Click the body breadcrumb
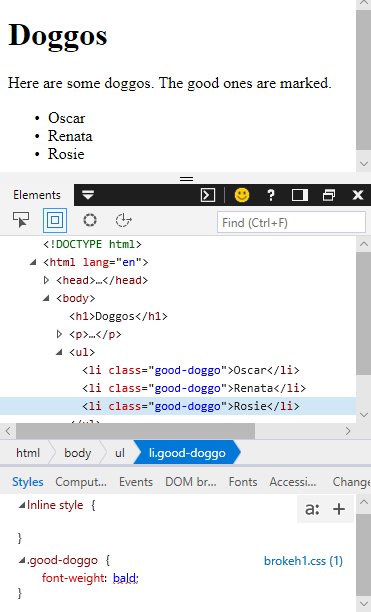The width and height of the screenshot is (371, 612). [x=78, y=453]
